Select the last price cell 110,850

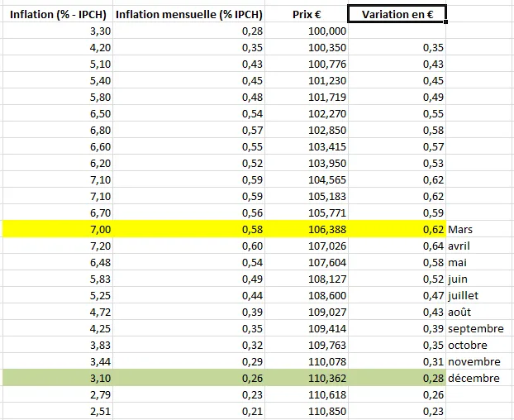tap(326, 411)
